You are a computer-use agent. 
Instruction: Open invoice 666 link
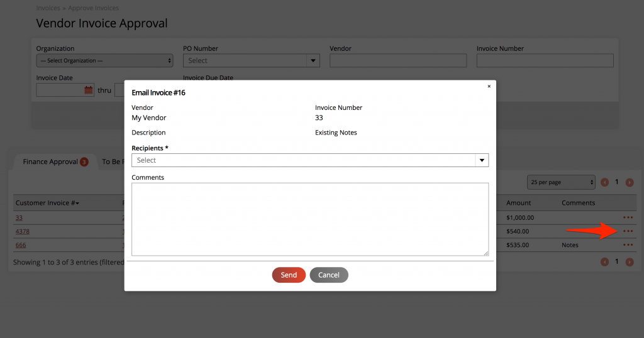[x=21, y=245]
